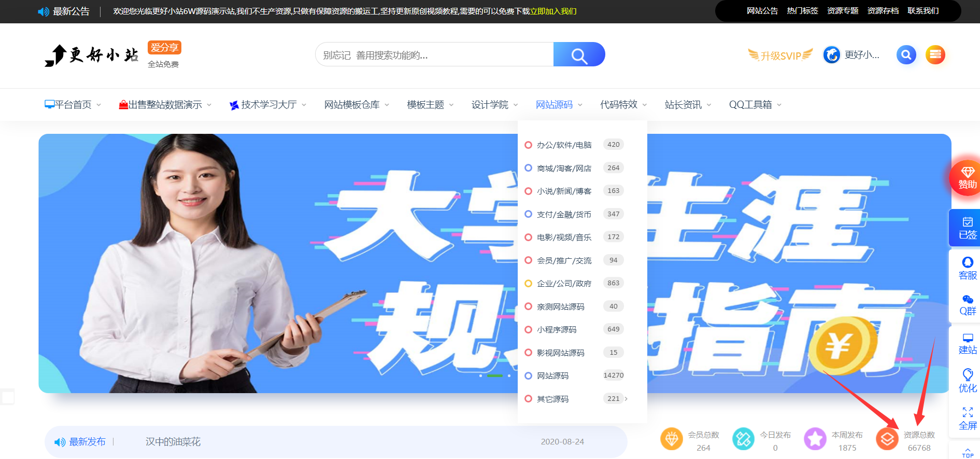
Task: Open 网站公告 top link
Action: (x=762, y=11)
